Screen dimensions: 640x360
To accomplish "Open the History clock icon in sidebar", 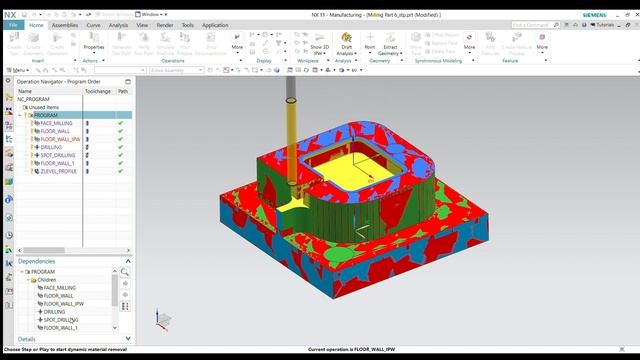I will (9, 235).
